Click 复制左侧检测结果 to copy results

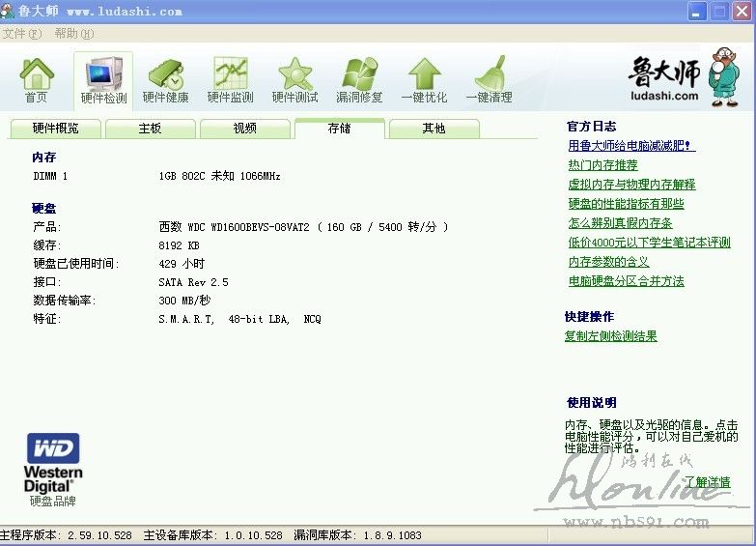(610, 336)
